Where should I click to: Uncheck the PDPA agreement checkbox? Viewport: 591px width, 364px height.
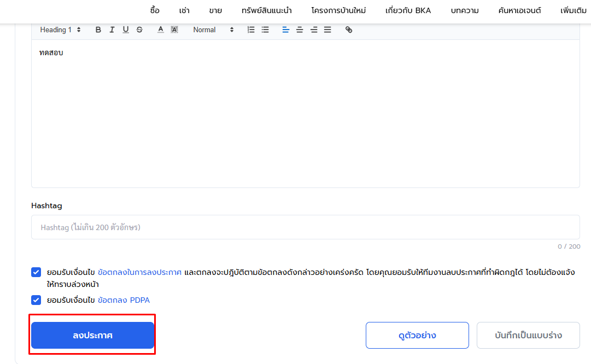(x=36, y=300)
